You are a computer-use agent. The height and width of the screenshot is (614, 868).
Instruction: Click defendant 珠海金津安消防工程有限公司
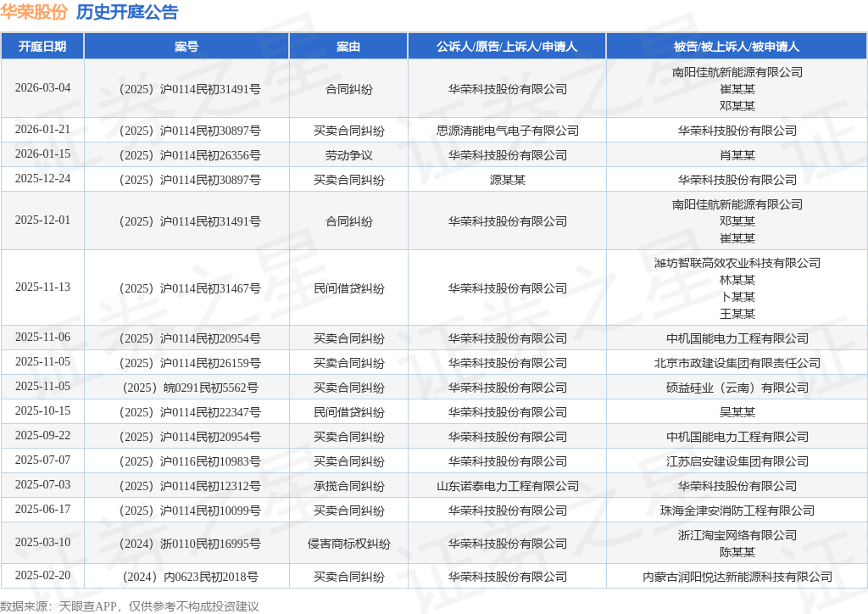tap(737, 511)
